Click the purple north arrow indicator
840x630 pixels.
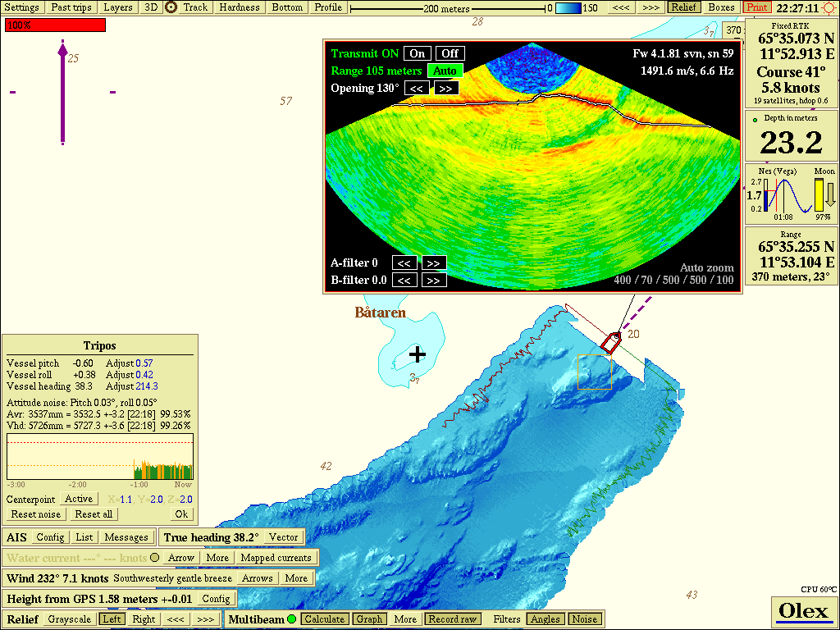pos(62,93)
